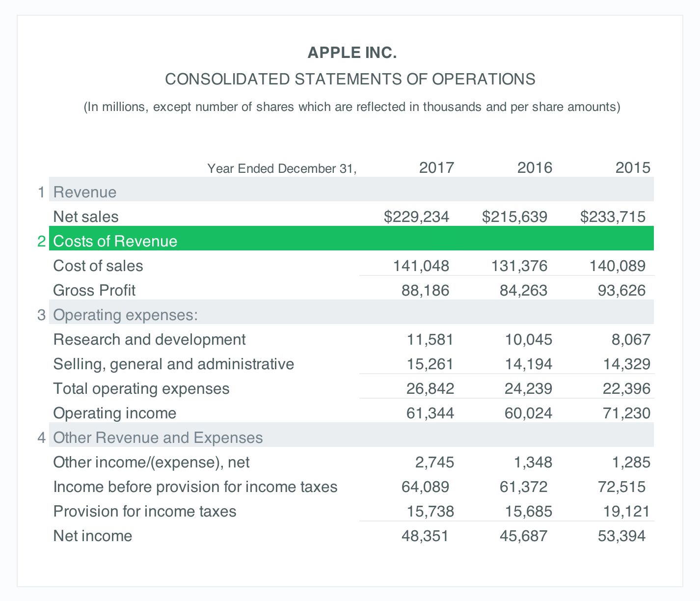
Task: Click the Year Ended December 31 label
Action: (x=283, y=168)
